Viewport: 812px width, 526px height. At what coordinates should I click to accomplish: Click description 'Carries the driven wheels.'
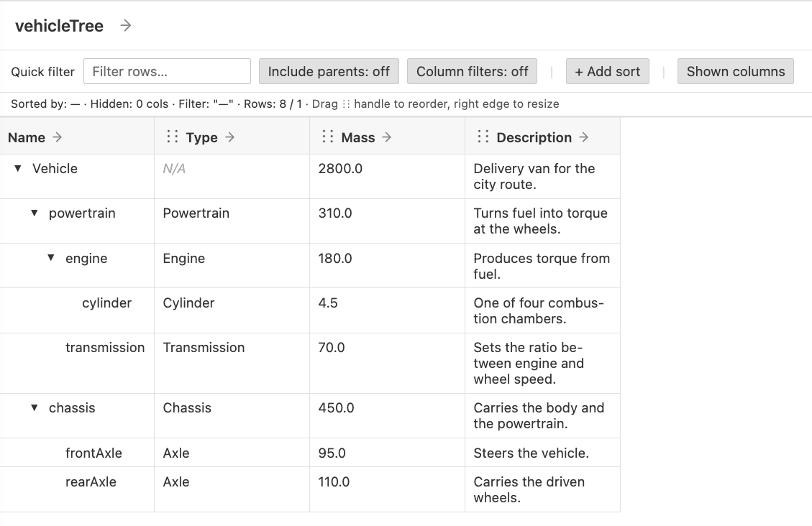click(x=529, y=490)
